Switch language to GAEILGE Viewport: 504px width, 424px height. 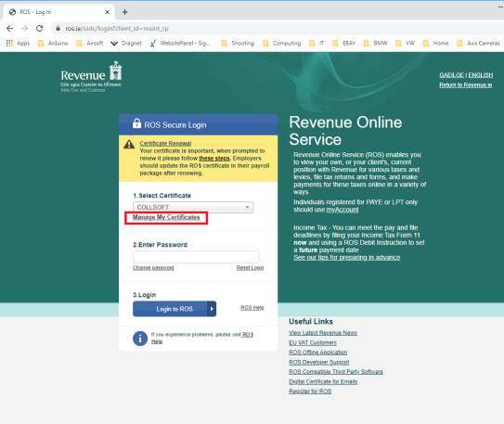coord(451,75)
